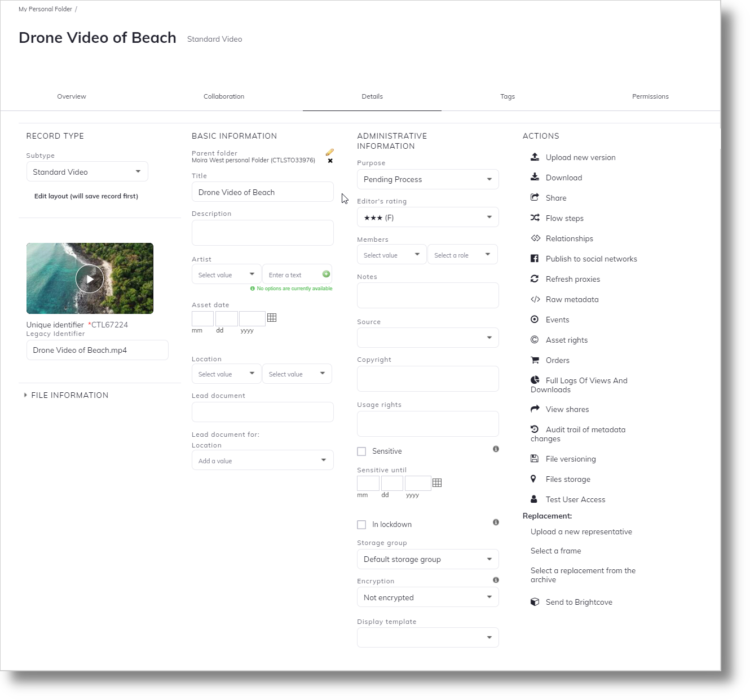Play the drone beach video thumbnail
750x700 pixels.
(90, 278)
